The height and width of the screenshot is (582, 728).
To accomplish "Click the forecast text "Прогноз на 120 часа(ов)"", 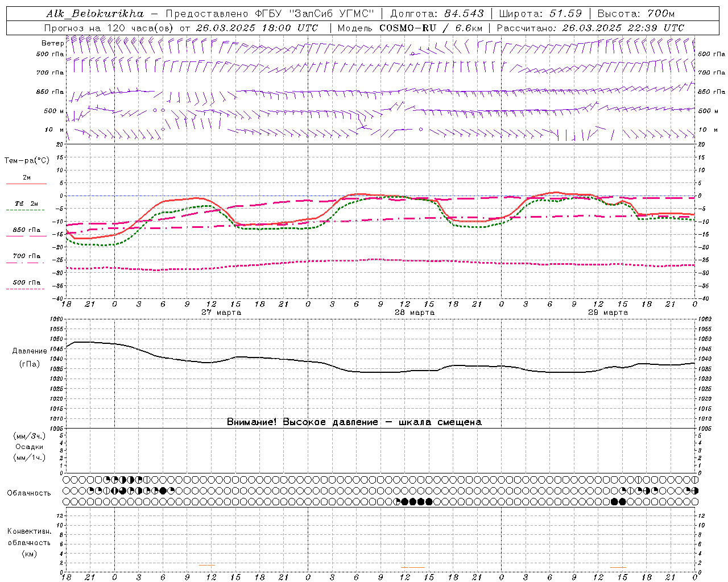I will tap(109, 28).
